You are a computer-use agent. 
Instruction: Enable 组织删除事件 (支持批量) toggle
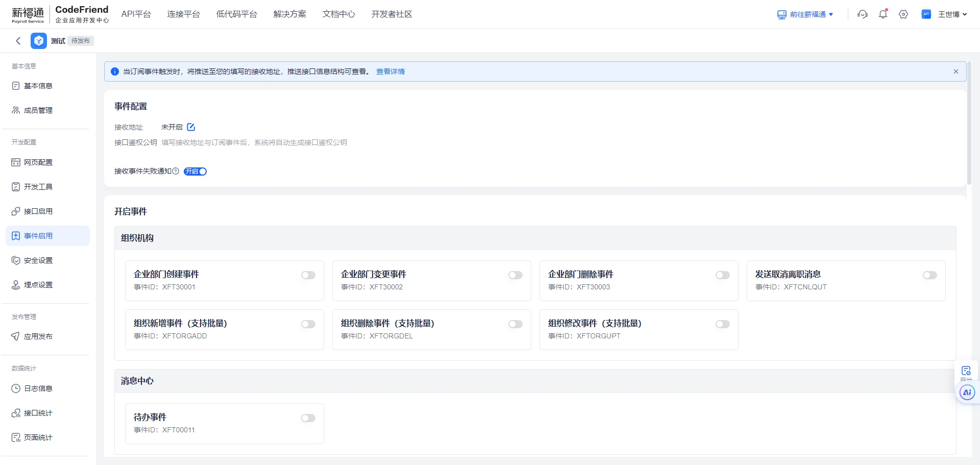pyautogui.click(x=516, y=324)
